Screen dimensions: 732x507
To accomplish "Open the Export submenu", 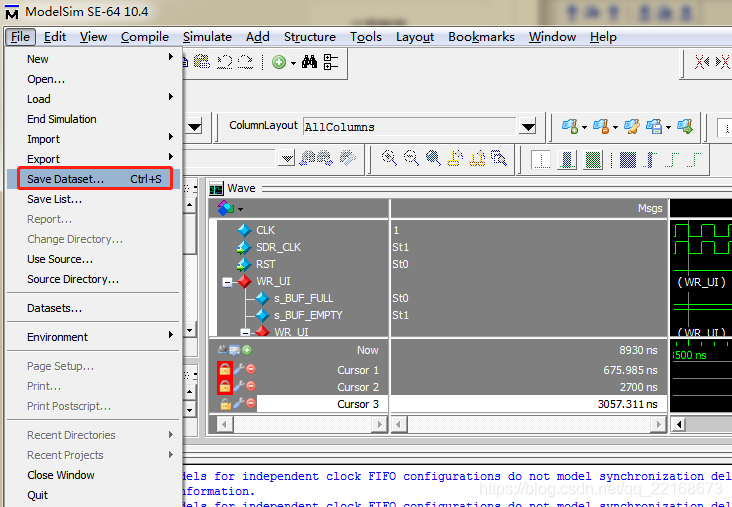I will click(x=93, y=159).
